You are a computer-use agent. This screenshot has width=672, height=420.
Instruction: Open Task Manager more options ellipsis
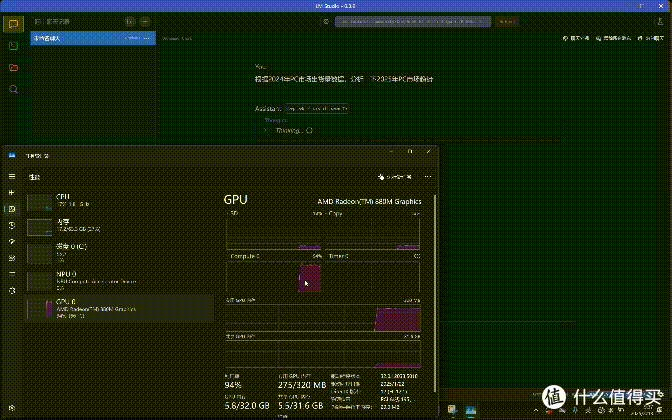[428, 177]
